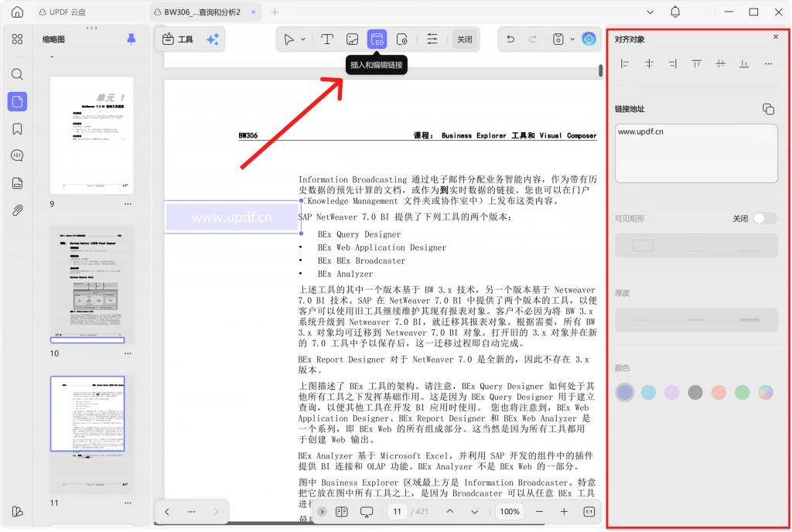792x532 pixels.
Task: Select the green color swatch
Action: pyautogui.click(x=742, y=392)
